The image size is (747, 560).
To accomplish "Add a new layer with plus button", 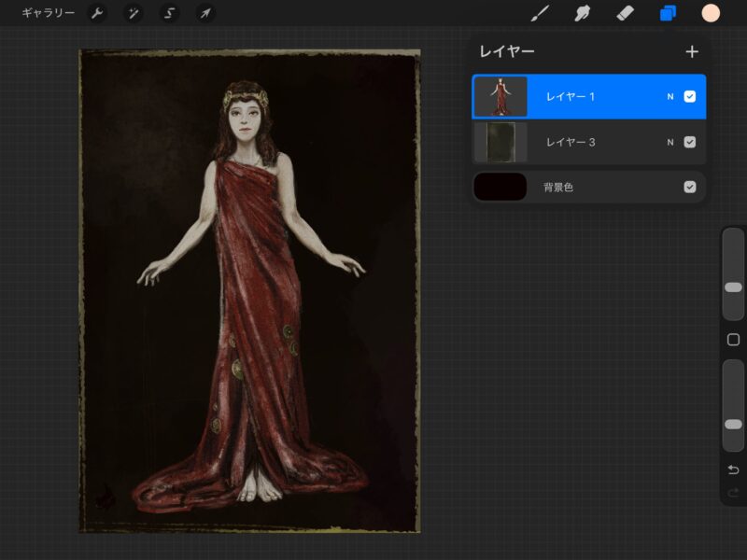I will [692, 51].
